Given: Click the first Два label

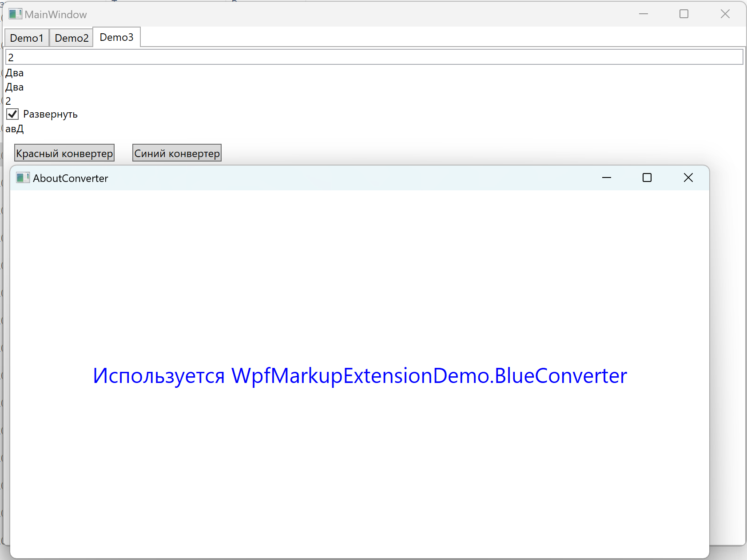Looking at the screenshot, I should (x=15, y=73).
